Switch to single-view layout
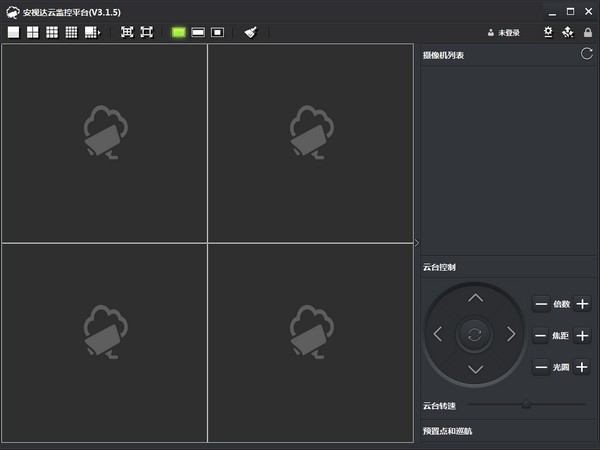 click(x=13, y=33)
